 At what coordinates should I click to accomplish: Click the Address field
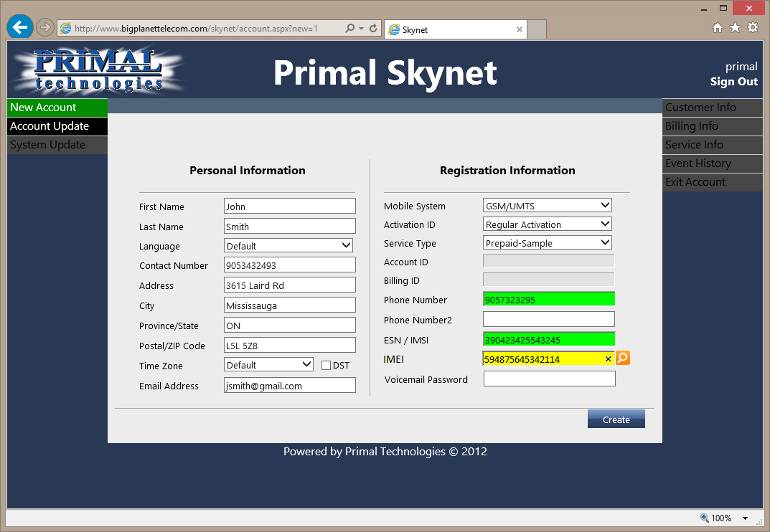290,285
